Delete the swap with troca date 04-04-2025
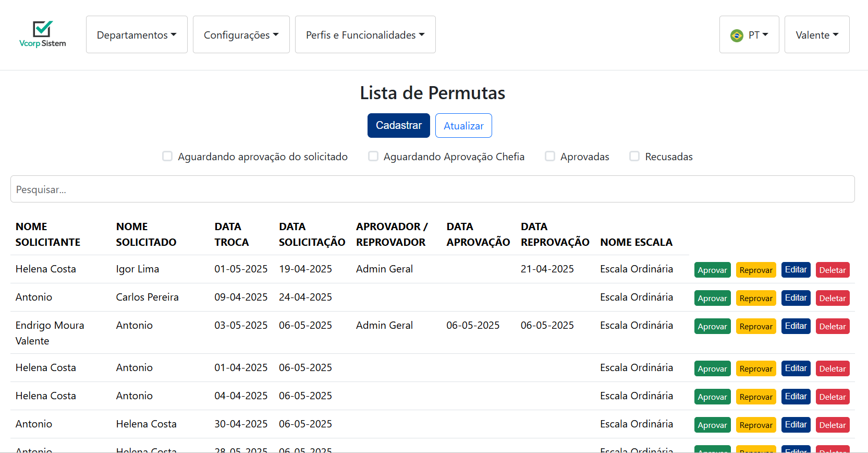The width and height of the screenshot is (868, 453). click(833, 397)
